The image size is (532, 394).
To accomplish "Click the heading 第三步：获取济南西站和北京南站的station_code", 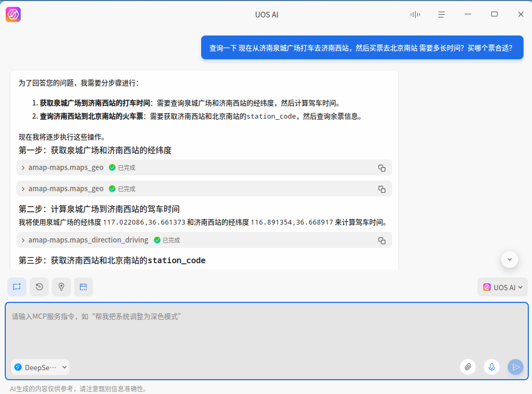I will coord(112,261).
